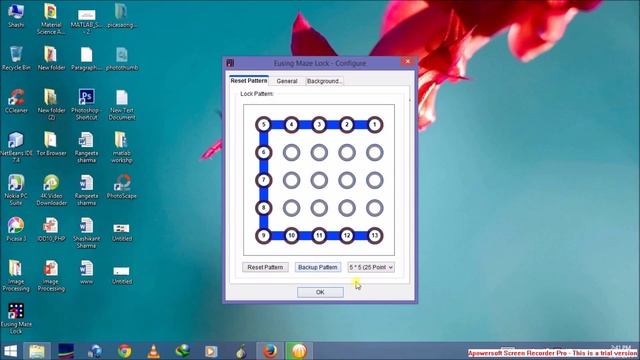Open Internet Download Manager taskbar icon
640x360 pixels.
[x=182, y=351]
